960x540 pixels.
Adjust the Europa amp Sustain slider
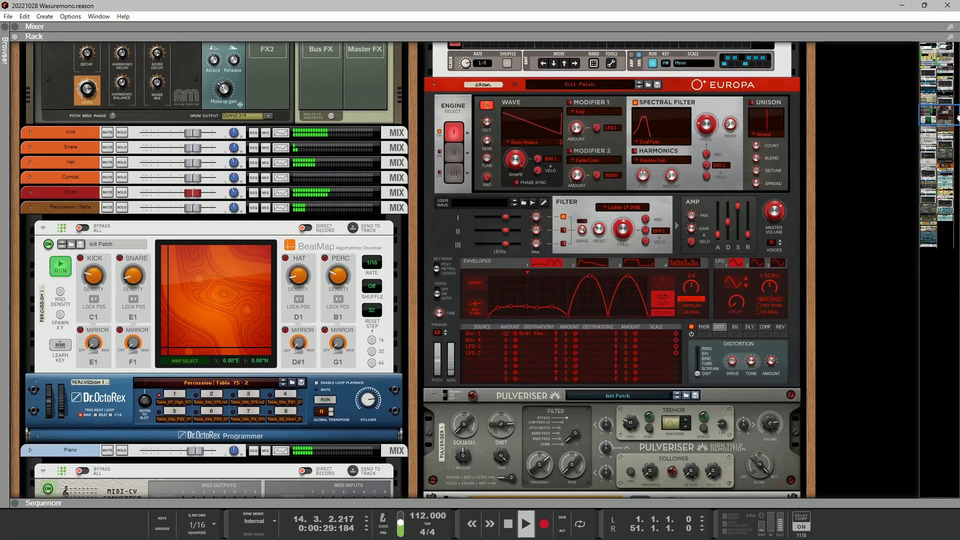click(x=737, y=208)
